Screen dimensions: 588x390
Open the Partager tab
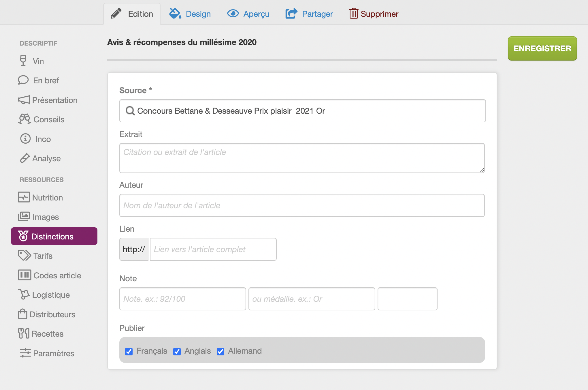click(309, 14)
